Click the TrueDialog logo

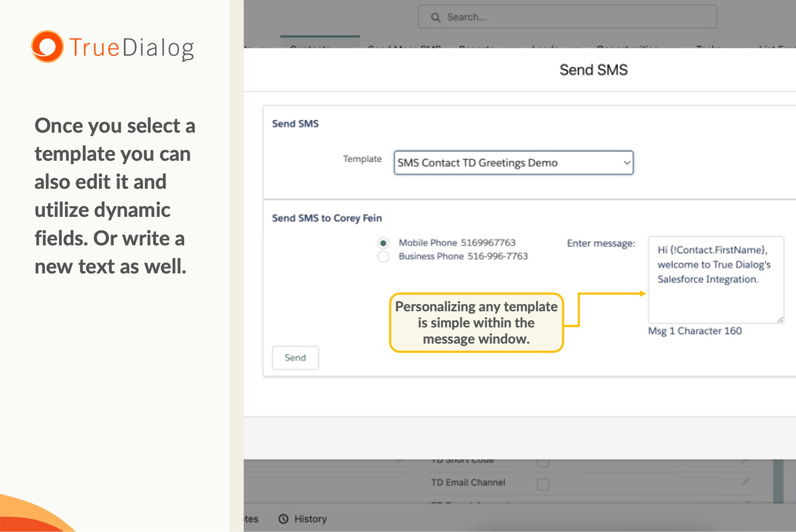click(x=113, y=47)
